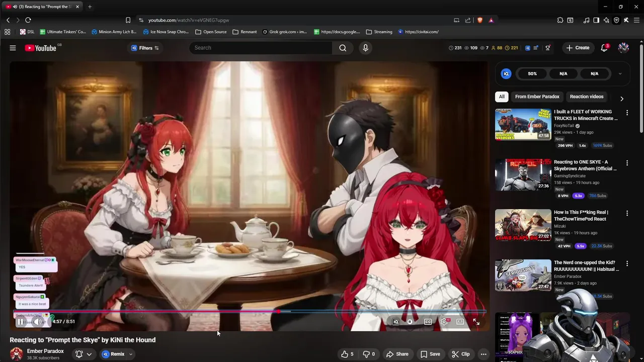Open the browser extensions puzzle icon
The height and width of the screenshot is (362, 644).
[x=560, y=20]
